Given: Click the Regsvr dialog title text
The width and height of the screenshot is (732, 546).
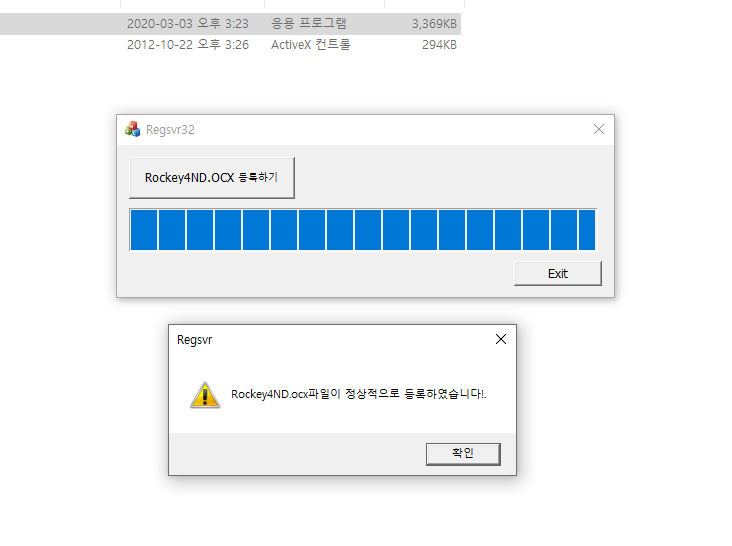Looking at the screenshot, I should 194,340.
